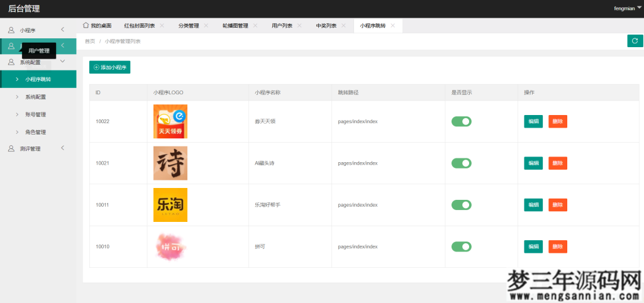Click the user icon in highlighted 用户管理 row
The image size is (644, 303).
tap(11, 45)
